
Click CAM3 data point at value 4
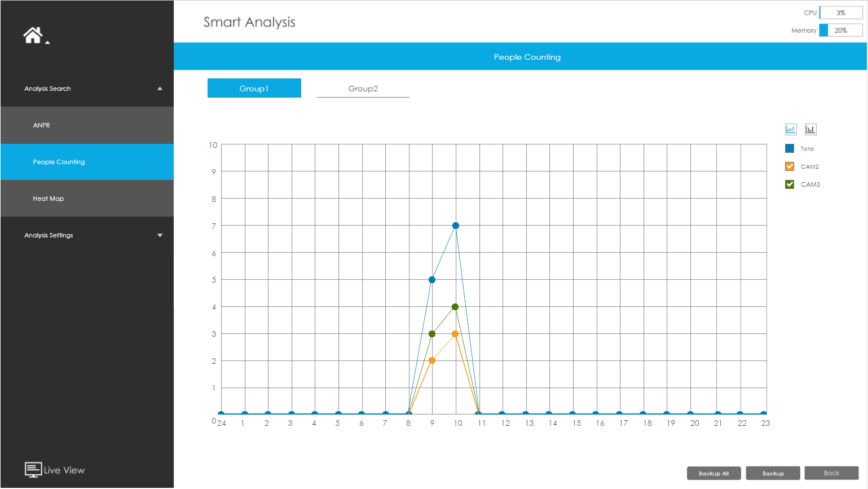pos(455,307)
